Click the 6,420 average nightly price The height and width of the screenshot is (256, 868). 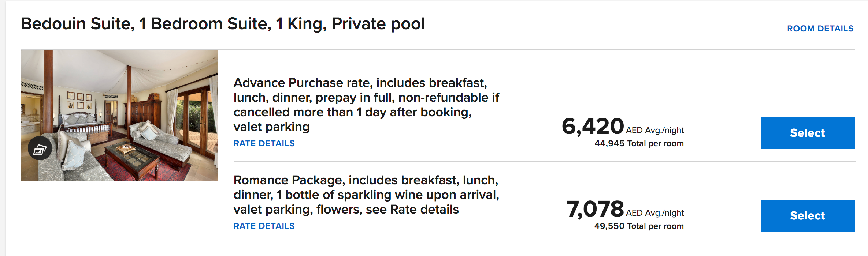point(593,127)
